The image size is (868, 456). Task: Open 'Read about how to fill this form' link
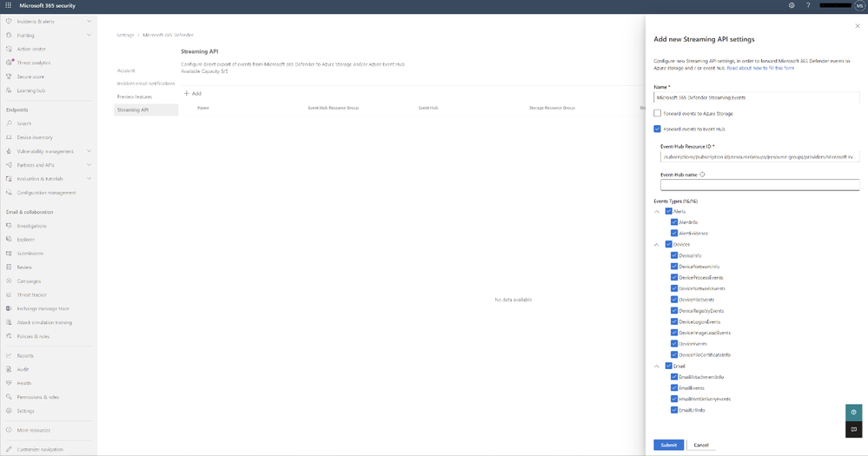click(x=760, y=68)
